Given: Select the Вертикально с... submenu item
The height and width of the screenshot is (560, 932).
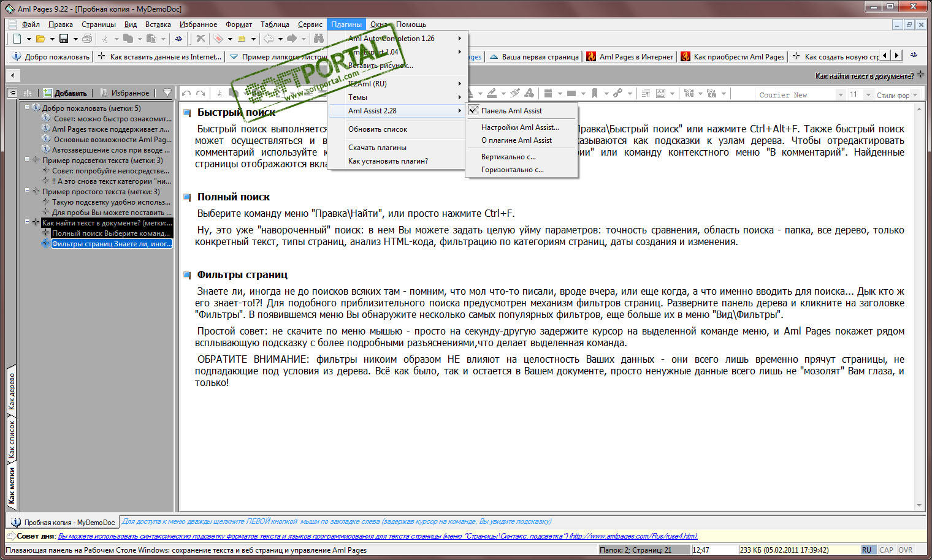Looking at the screenshot, I should [x=522, y=157].
